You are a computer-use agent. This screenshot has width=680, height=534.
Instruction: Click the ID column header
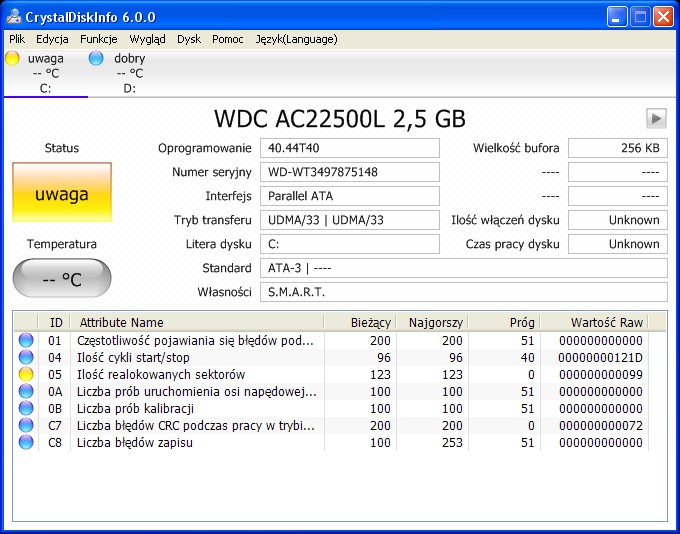(x=55, y=322)
